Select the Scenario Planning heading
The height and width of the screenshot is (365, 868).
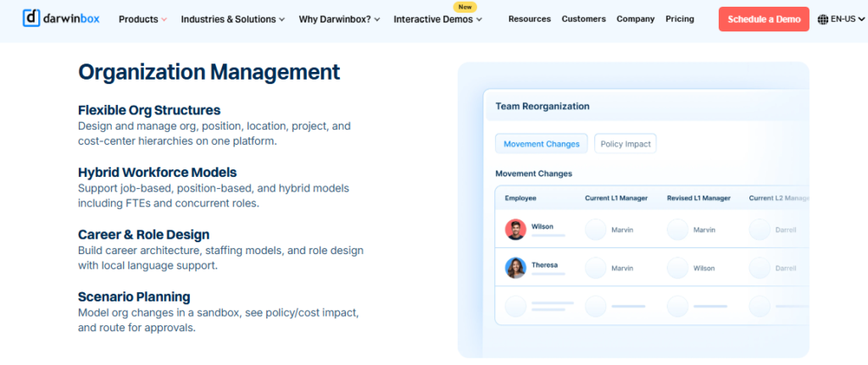click(134, 296)
